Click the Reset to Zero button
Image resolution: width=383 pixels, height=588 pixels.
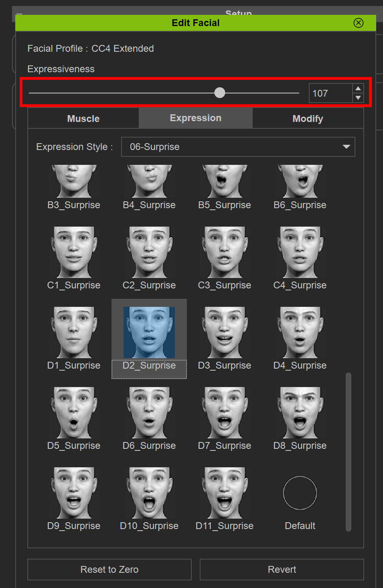click(109, 569)
